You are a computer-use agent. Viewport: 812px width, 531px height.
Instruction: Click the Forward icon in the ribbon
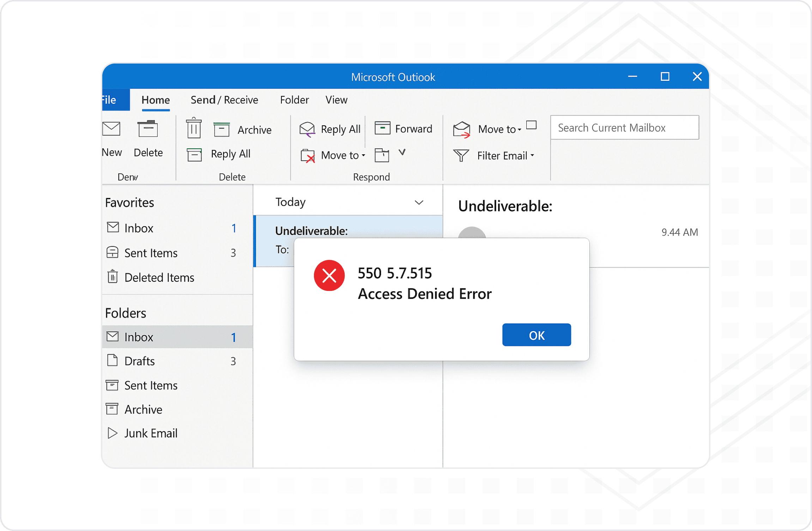pyautogui.click(x=382, y=128)
